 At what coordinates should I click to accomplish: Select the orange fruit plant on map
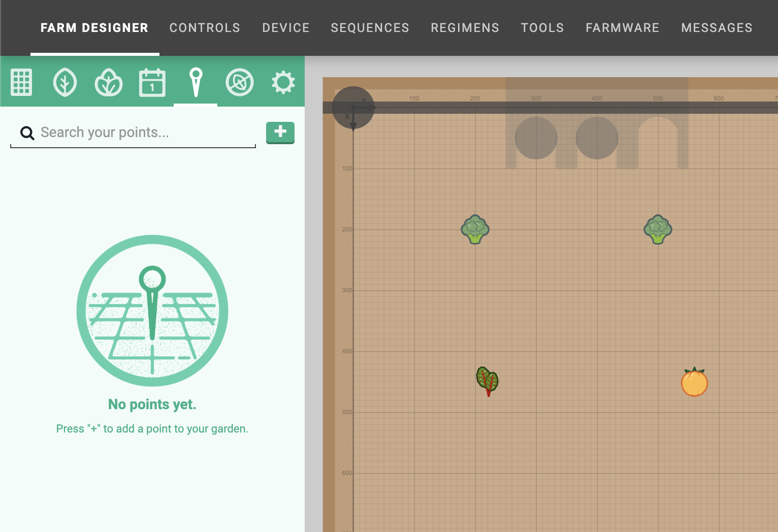(694, 382)
